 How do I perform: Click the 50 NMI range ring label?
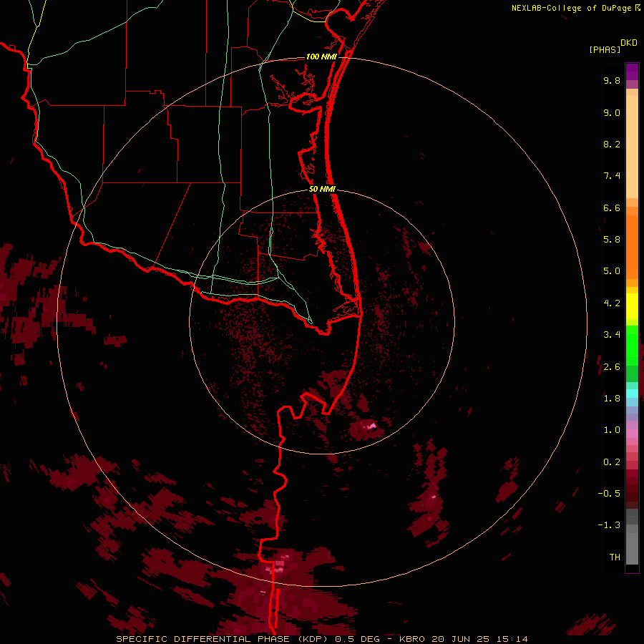coord(322,189)
